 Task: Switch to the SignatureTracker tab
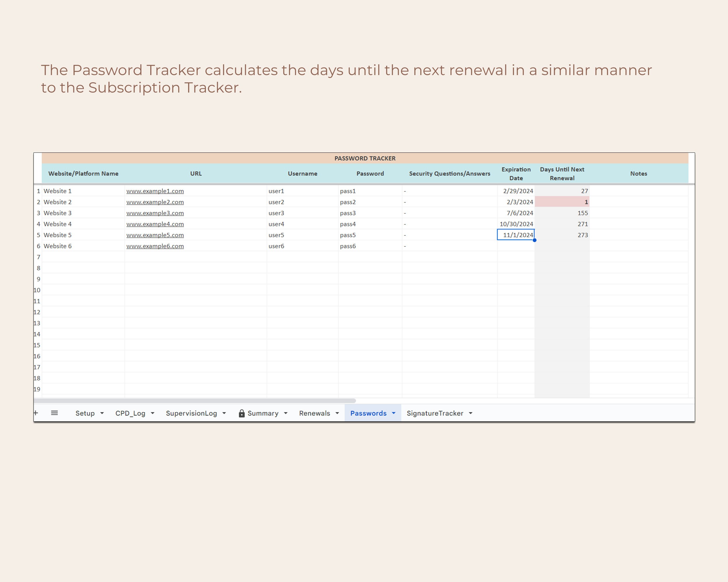tap(436, 413)
